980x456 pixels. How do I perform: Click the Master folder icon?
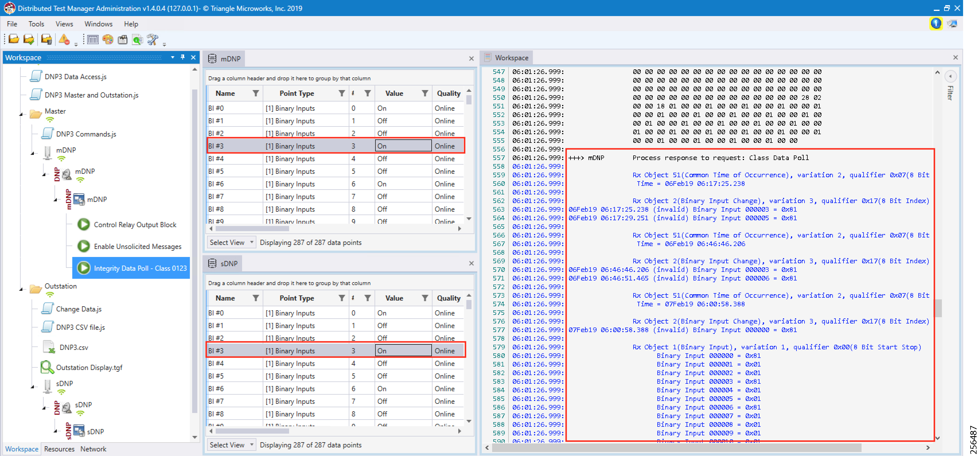35,114
